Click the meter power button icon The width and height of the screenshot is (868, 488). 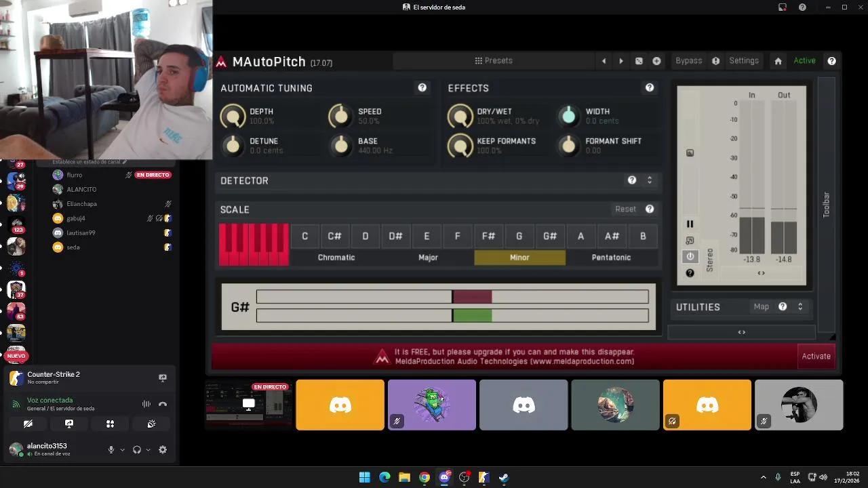pyautogui.click(x=690, y=257)
